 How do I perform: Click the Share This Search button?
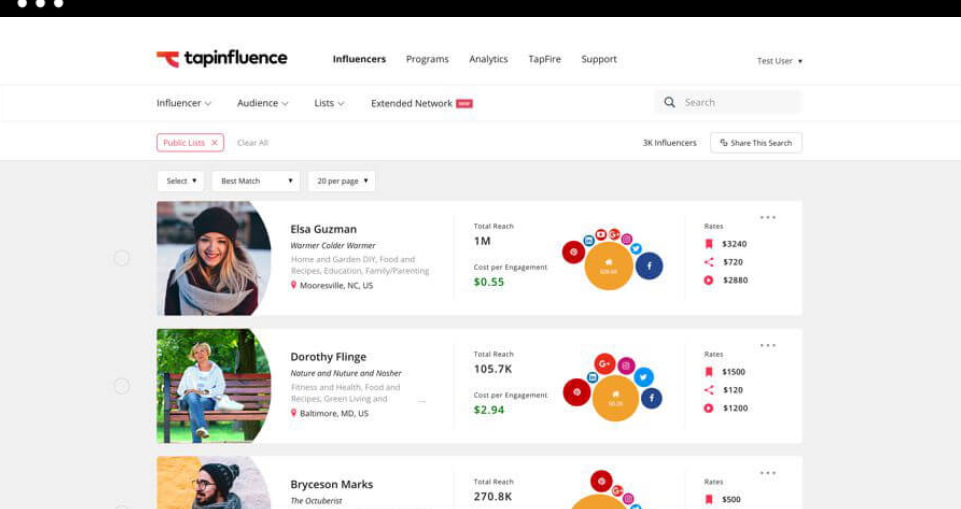pyautogui.click(x=756, y=143)
